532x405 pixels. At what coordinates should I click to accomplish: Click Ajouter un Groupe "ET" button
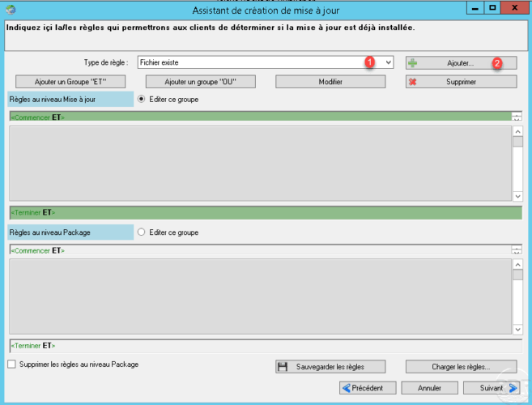[x=70, y=82]
